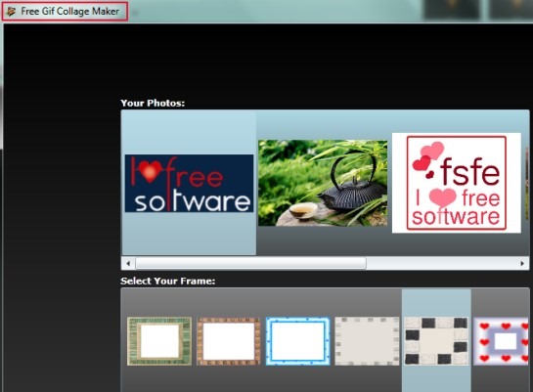Image resolution: width=533 pixels, height=392 pixels.
Task: Choose the green striped frame
Action: (x=159, y=341)
